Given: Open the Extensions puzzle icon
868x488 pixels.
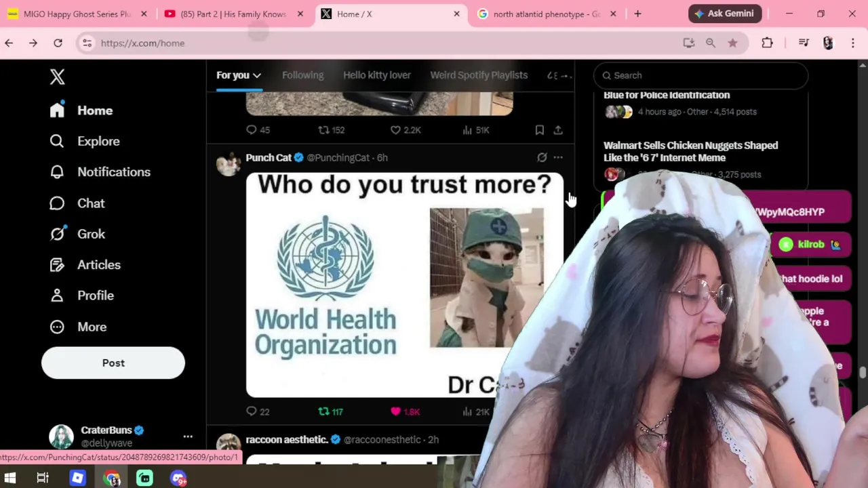Looking at the screenshot, I should (x=767, y=43).
